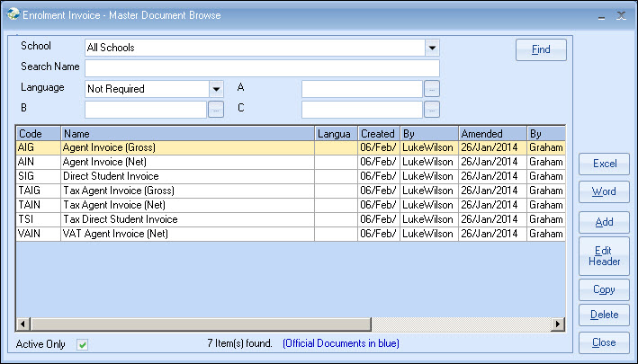Open lookup button next to field B
The height and width of the screenshot is (364, 638).
(216, 110)
